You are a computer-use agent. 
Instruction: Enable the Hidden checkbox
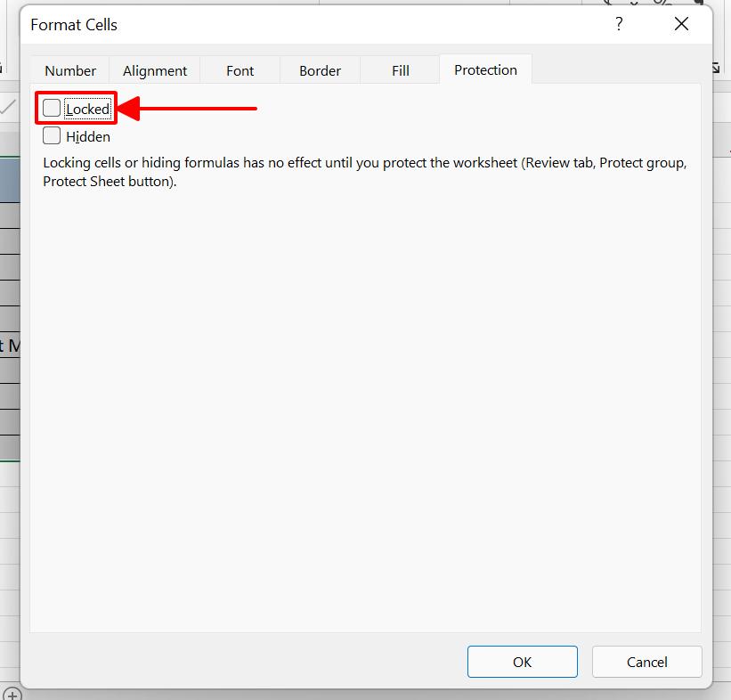pyautogui.click(x=53, y=136)
